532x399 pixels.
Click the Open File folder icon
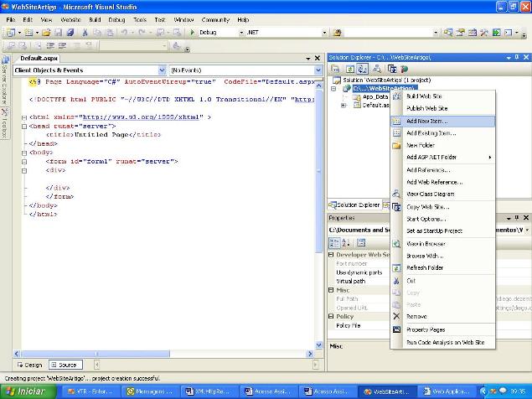[46, 33]
